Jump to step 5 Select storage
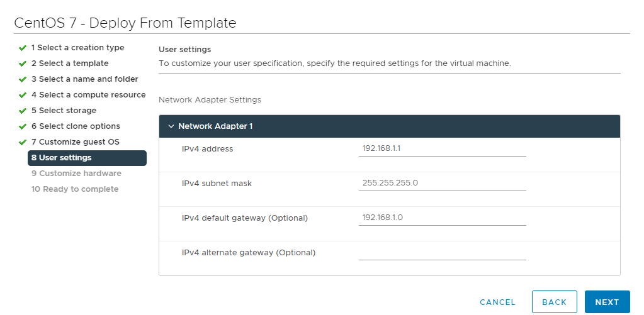Image resolution: width=644 pixels, height=315 pixels. (64, 110)
